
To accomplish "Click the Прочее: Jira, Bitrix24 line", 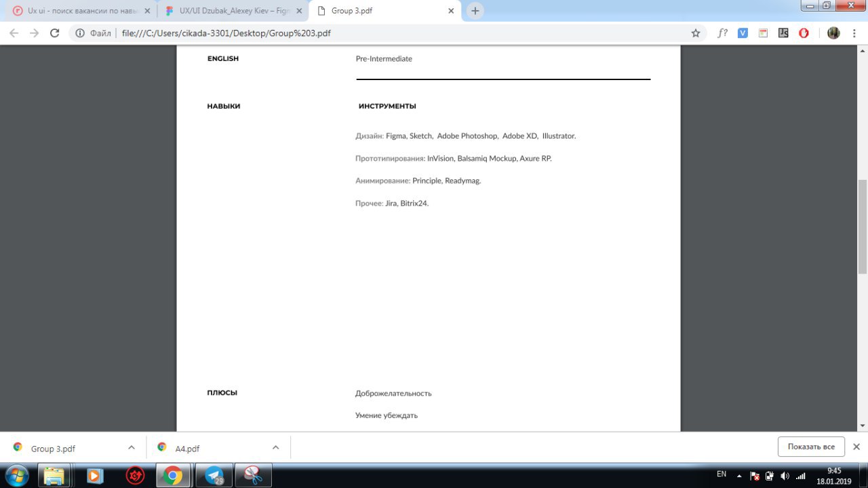I will pyautogui.click(x=392, y=204).
